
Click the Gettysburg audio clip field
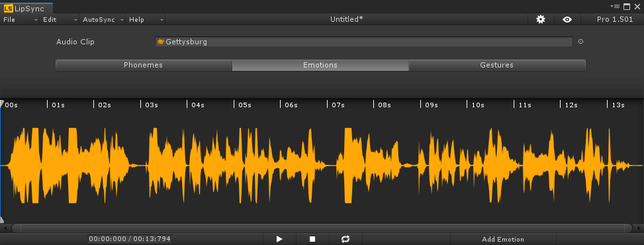(364, 42)
